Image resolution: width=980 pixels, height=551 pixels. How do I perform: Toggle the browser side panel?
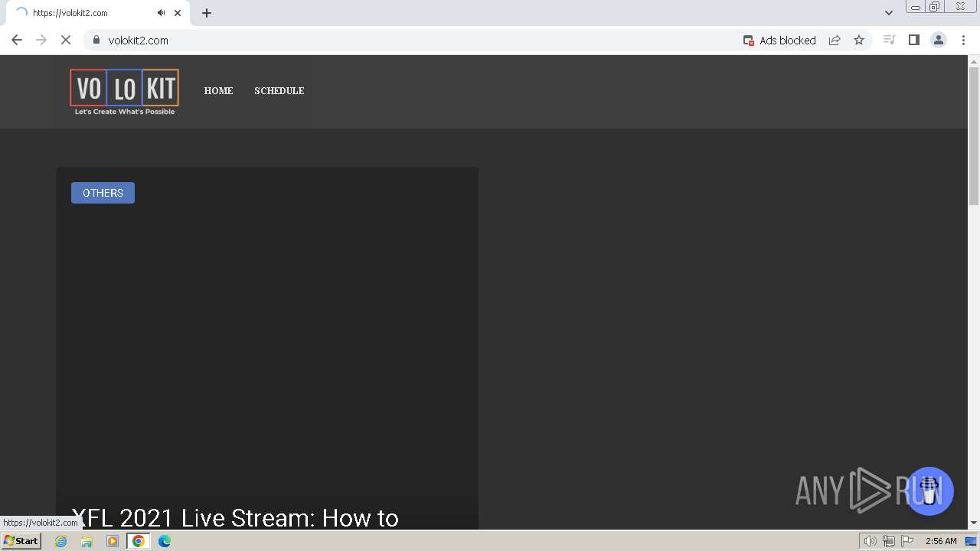point(913,41)
